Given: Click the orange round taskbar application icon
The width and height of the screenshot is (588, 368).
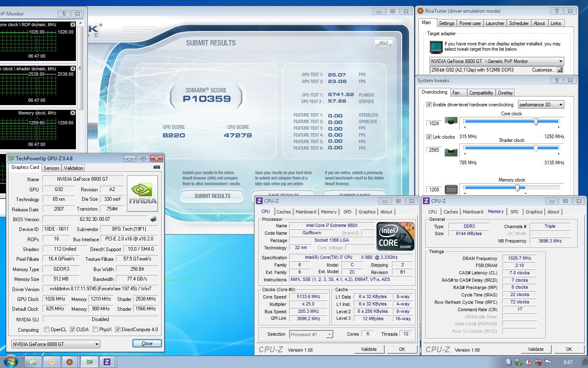Looking at the screenshot, I should click(x=51, y=362).
